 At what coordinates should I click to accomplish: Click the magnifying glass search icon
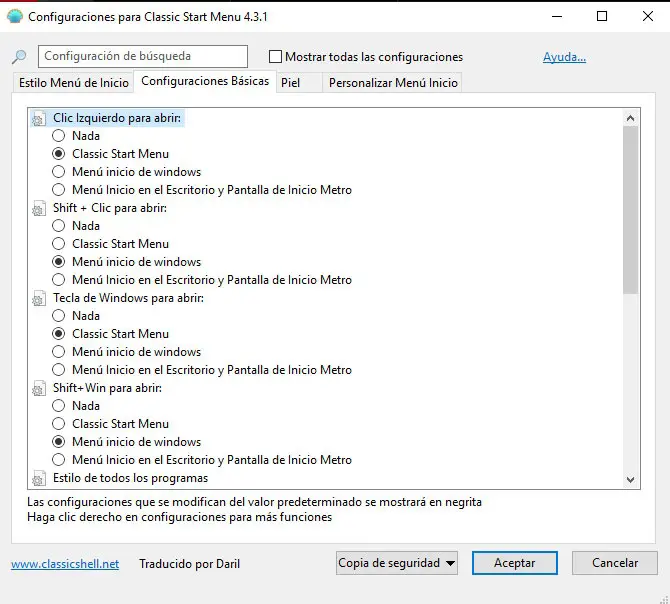tap(19, 56)
